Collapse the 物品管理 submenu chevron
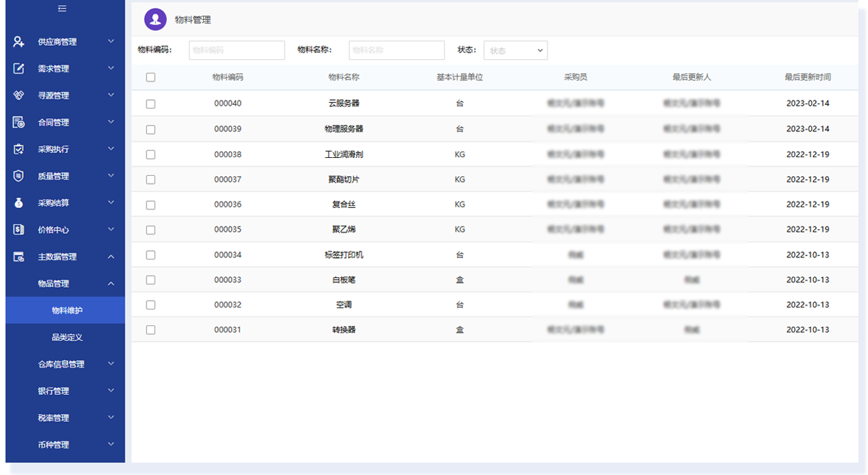Viewport: 868px width, 475px height. (x=111, y=283)
